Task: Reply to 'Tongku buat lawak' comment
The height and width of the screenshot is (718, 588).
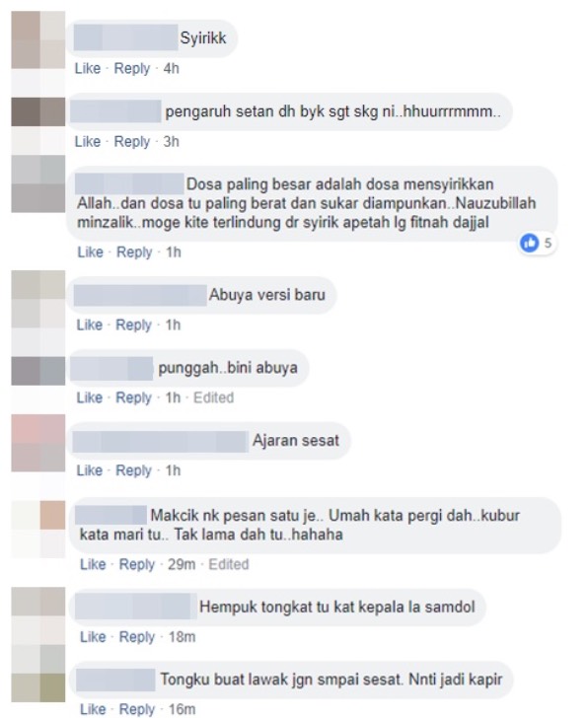Action: pos(137,709)
